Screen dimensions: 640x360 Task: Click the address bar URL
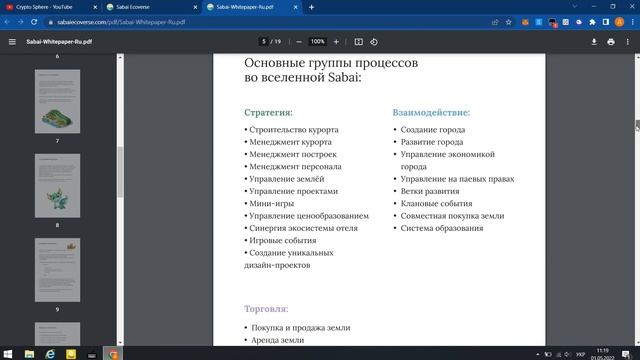(x=121, y=22)
